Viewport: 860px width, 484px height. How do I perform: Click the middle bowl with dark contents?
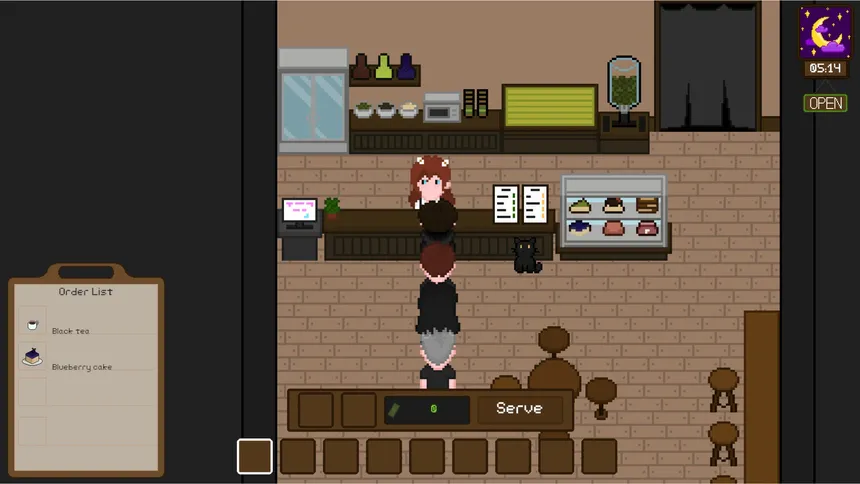[386, 110]
